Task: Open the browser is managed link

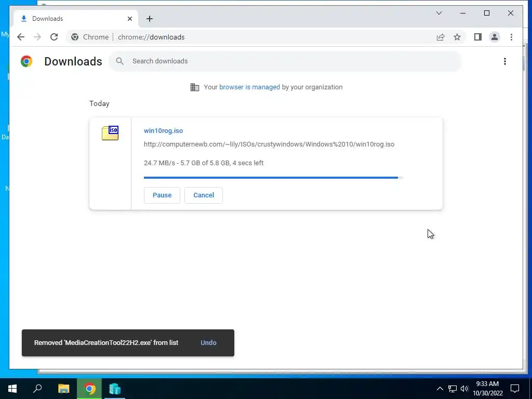Action: tap(249, 87)
